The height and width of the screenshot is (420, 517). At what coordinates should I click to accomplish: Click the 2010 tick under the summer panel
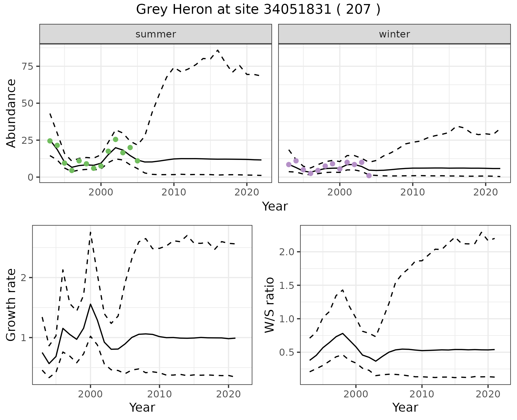(174, 192)
